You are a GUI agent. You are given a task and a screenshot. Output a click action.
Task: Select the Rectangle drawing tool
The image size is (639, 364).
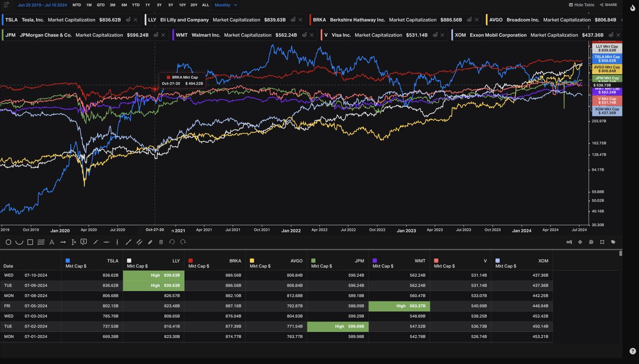[x=29, y=242]
